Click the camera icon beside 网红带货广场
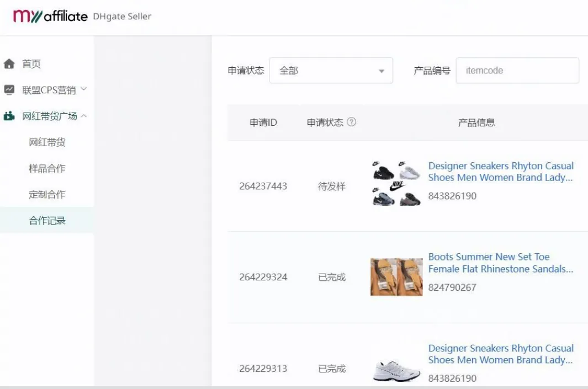This screenshot has height=389, width=588. click(x=9, y=116)
